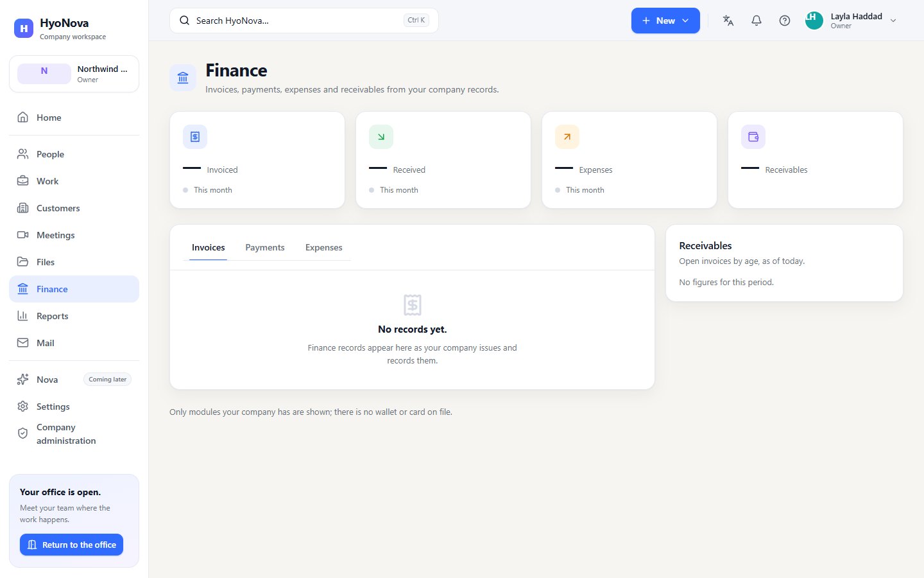The height and width of the screenshot is (578, 924).
Task: Switch to the Expenses tab
Action: 324,247
